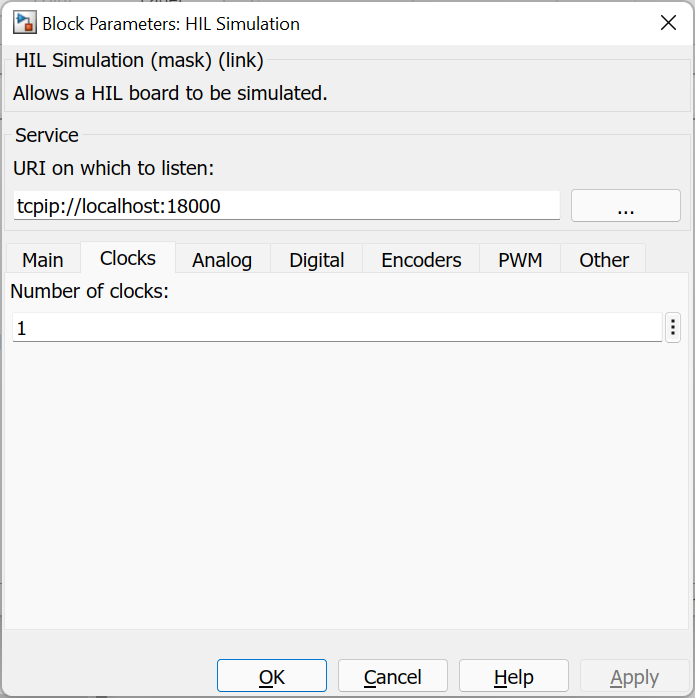The width and height of the screenshot is (695, 698).
Task: Open the Analog tab
Action: pos(222,260)
